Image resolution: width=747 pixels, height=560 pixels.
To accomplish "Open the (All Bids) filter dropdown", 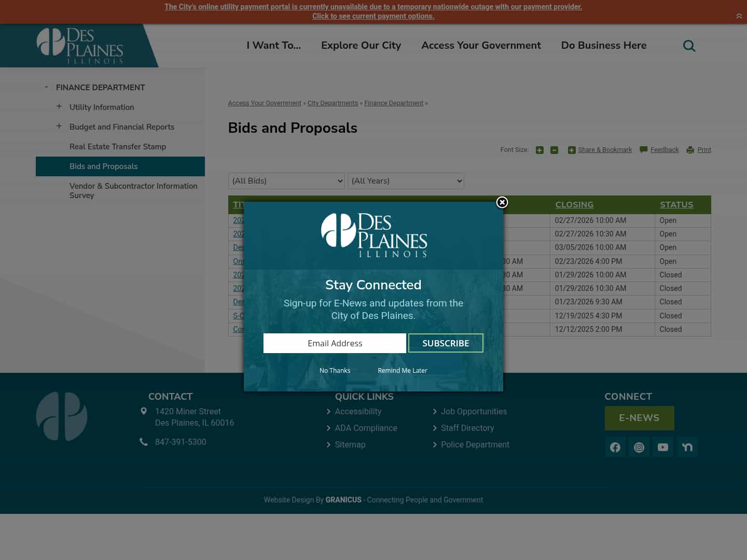I will pos(286,181).
